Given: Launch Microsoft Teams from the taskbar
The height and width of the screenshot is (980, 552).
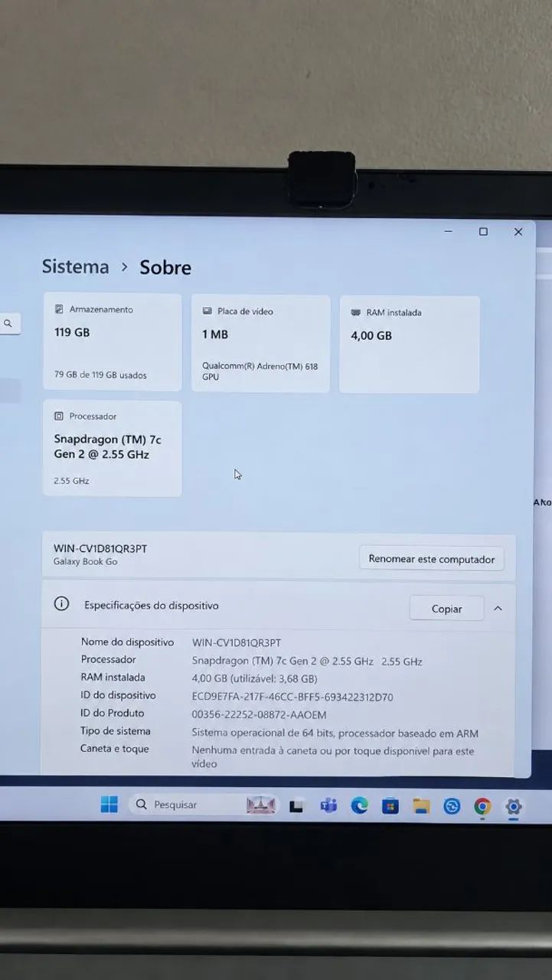Looking at the screenshot, I should click(328, 805).
